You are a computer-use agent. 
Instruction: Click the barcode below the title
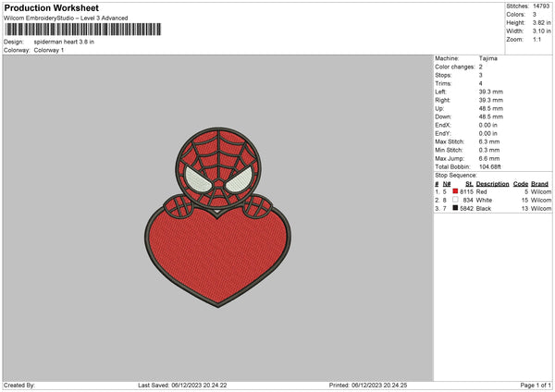tap(83, 30)
